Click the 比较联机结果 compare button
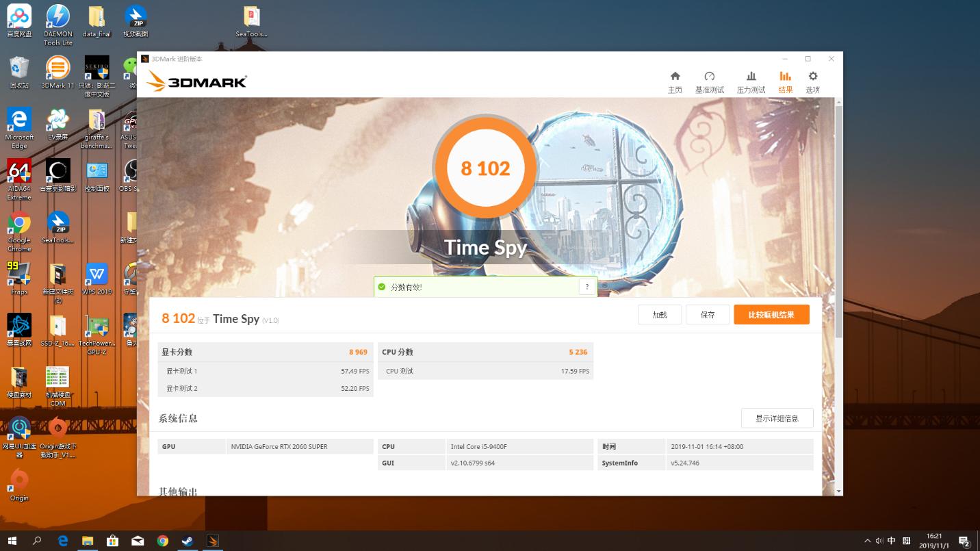Screen dimensions: 980x551 pos(771,314)
